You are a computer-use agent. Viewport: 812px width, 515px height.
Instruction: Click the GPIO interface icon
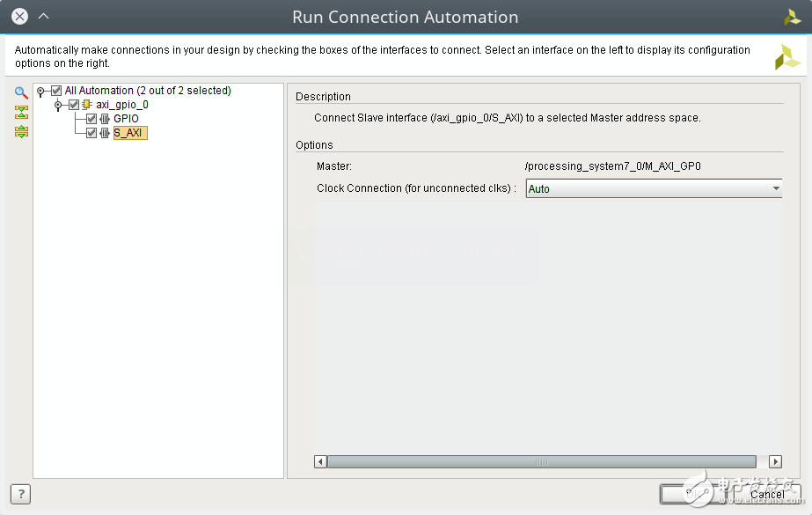105,119
